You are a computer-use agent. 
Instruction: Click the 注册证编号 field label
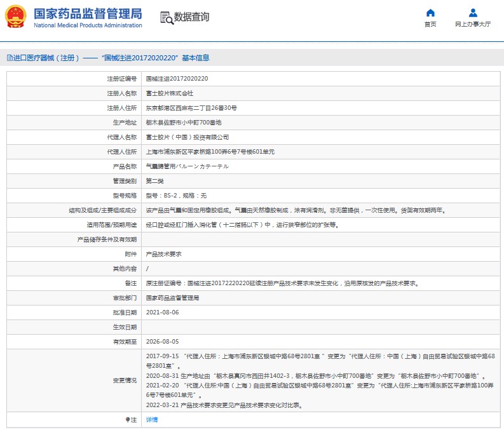pos(122,79)
